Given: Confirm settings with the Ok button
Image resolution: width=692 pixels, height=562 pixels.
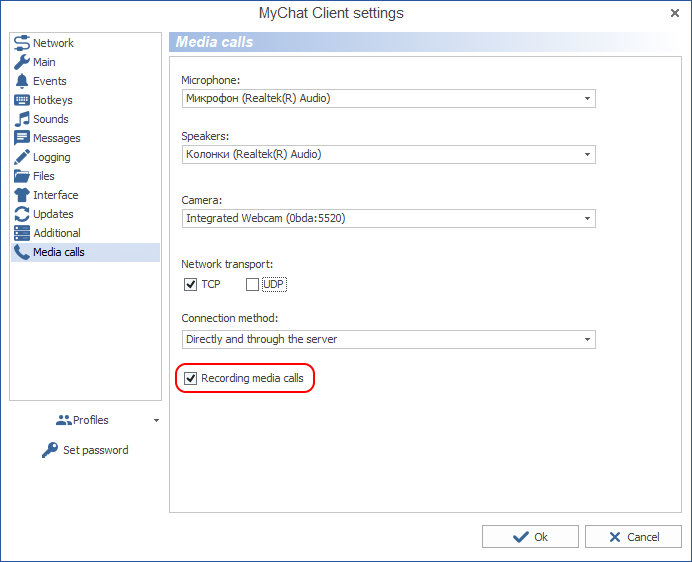Looking at the screenshot, I should click(x=530, y=536).
